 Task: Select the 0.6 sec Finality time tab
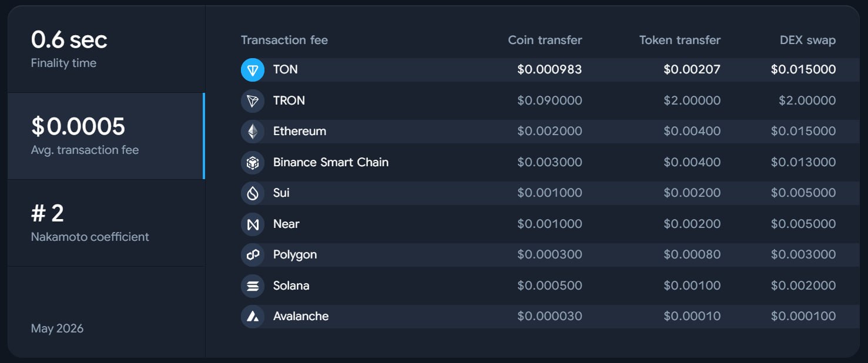coord(106,49)
